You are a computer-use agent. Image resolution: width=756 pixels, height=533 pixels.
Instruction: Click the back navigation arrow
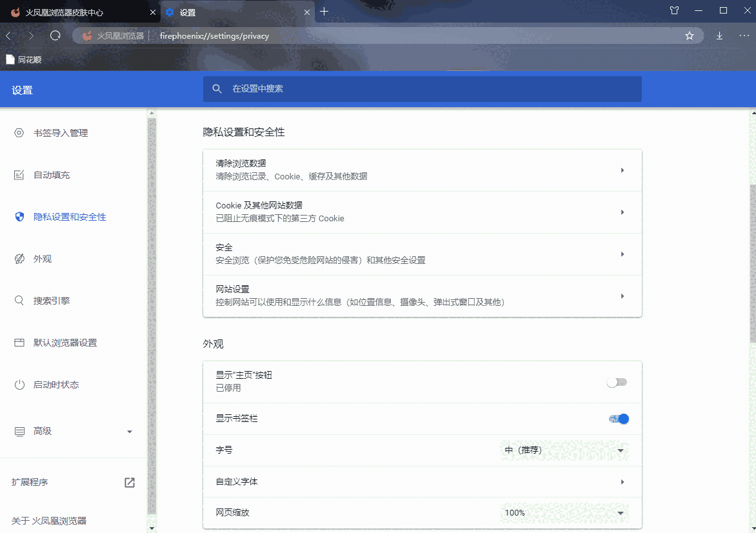[x=8, y=35]
